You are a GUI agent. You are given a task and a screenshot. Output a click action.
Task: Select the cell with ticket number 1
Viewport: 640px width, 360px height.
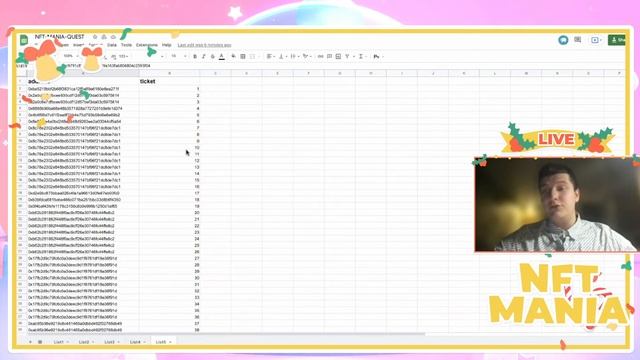tap(169, 89)
